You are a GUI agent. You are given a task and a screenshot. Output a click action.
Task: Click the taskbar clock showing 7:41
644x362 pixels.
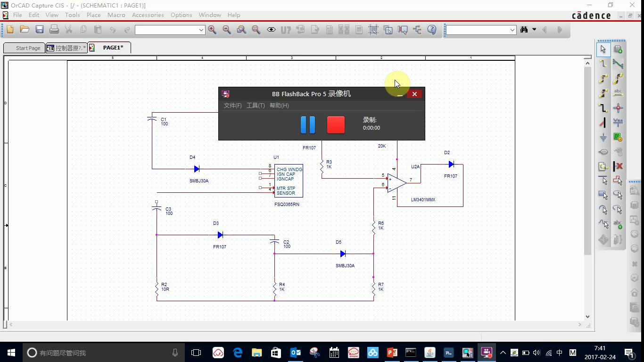point(600,353)
